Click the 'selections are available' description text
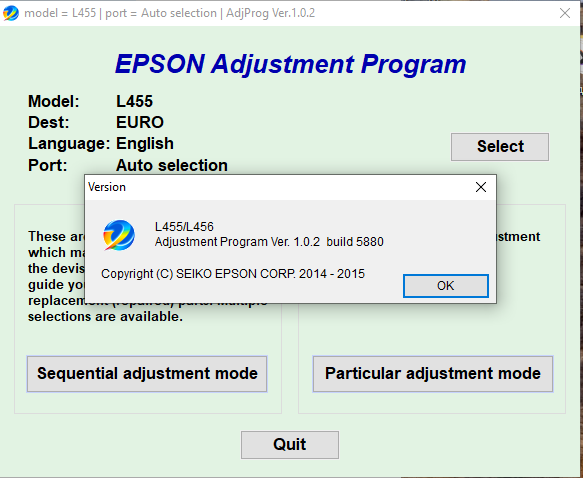Viewport: 583px width, 478px height. point(105,317)
